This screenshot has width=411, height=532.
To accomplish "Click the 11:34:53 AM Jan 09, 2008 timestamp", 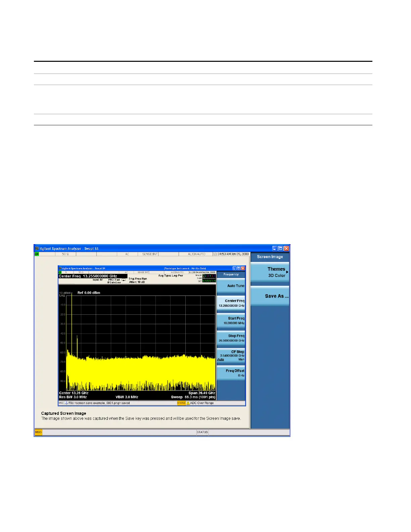I will tap(231, 254).
